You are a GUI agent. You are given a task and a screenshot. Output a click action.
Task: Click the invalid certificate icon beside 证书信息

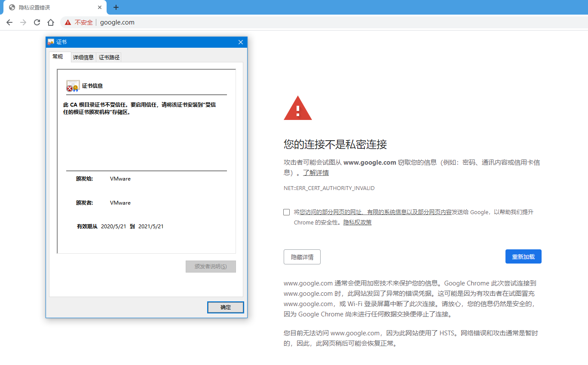[73, 86]
